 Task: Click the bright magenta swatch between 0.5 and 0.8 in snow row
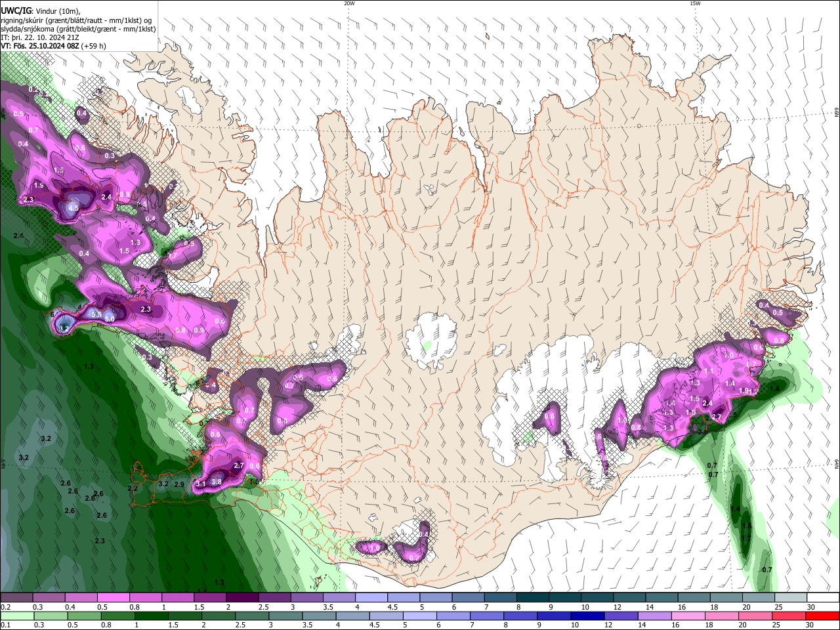[x=115, y=598]
